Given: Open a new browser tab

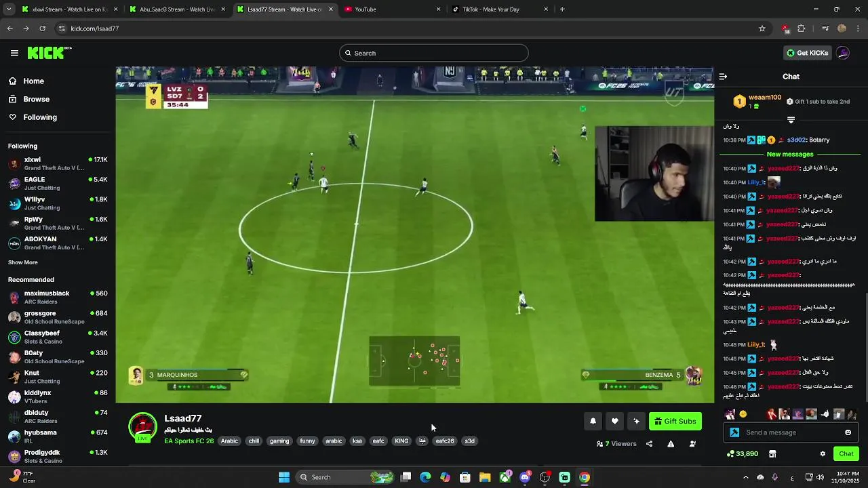Looking at the screenshot, I should 562,9.
